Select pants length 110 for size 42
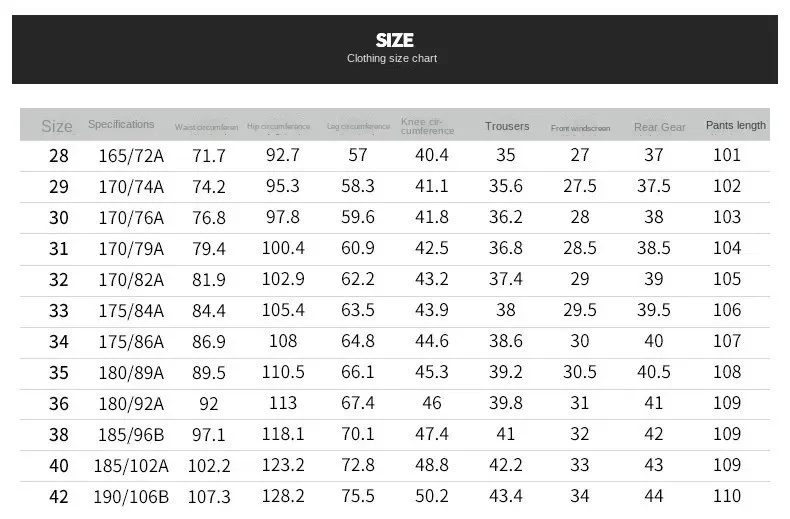 point(727,496)
